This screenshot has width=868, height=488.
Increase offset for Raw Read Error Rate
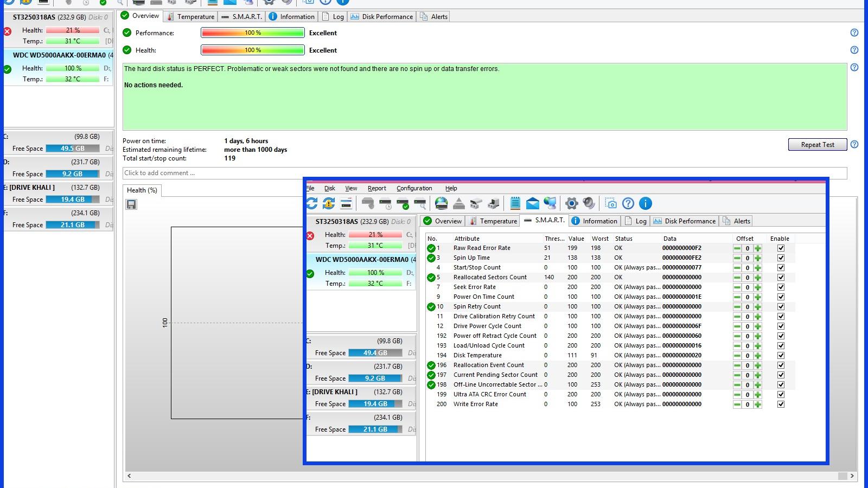[758, 248]
